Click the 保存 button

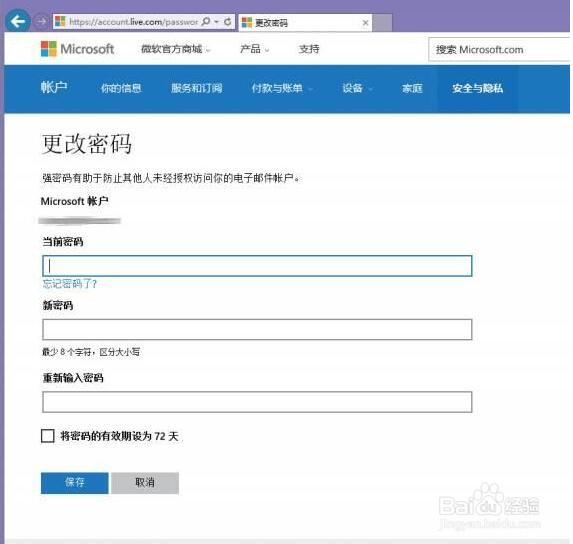pyautogui.click(x=75, y=483)
